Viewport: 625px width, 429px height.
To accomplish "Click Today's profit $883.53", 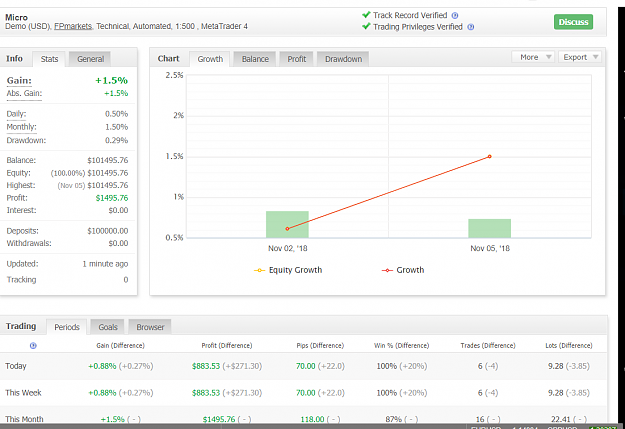I will pyautogui.click(x=206, y=366).
